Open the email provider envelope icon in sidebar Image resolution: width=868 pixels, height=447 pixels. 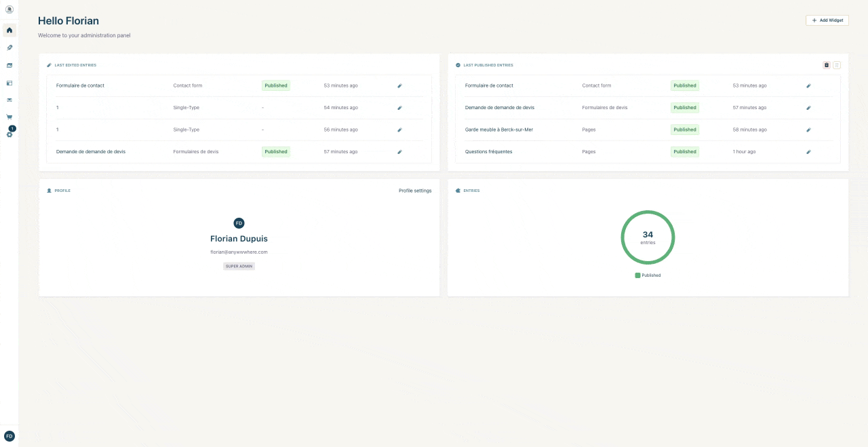coord(9,100)
